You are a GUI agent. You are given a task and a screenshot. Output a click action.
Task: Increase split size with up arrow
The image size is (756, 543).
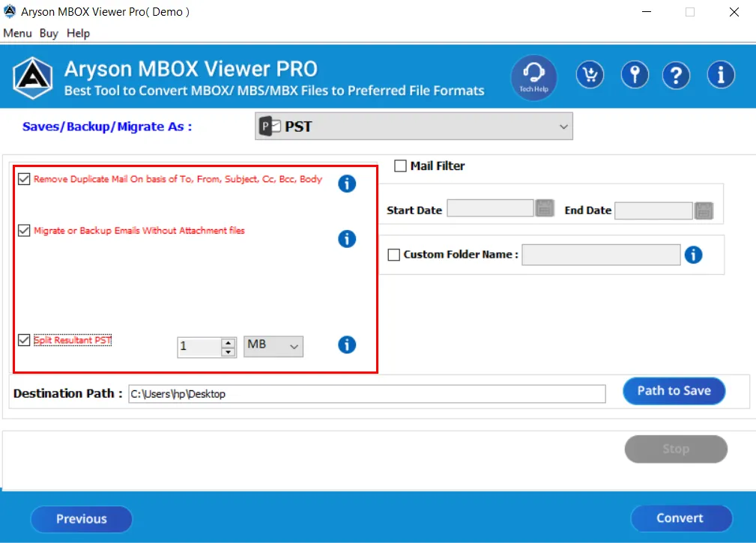(x=228, y=342)
